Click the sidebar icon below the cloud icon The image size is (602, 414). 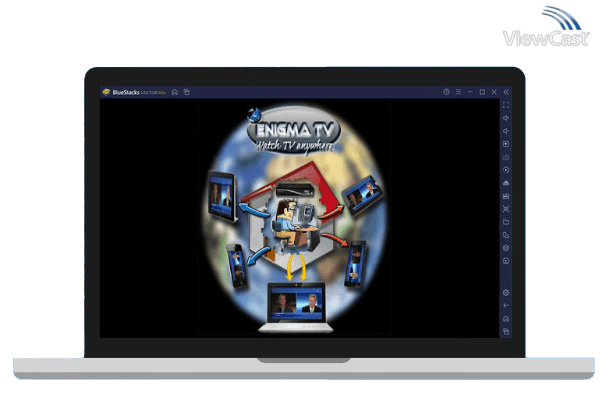[x=506, y=196]
